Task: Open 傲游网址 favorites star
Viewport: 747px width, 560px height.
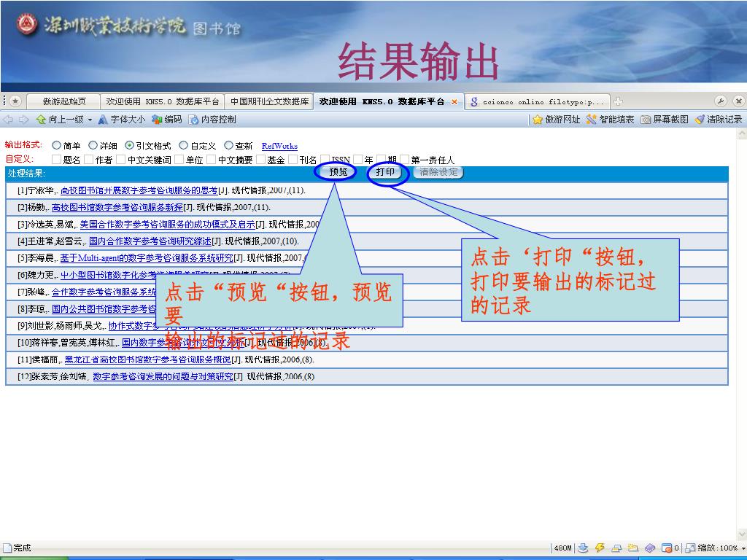Action: pos(557,120)
